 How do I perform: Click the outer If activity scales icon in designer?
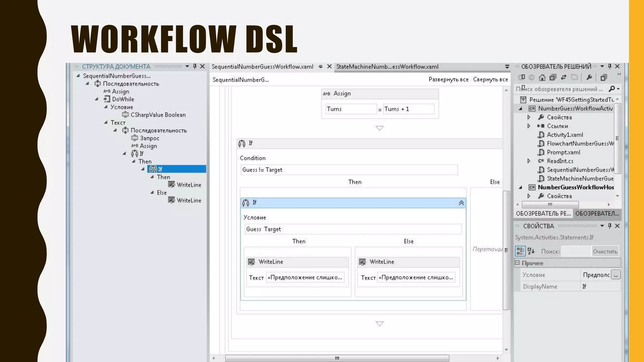click(242, 143)
